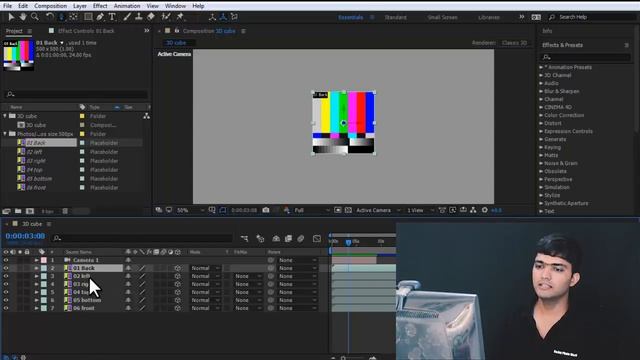Click the Motion Blur enable icon
Image resolution: width=640 pixels, height=360 pixels.
point(301,238)
